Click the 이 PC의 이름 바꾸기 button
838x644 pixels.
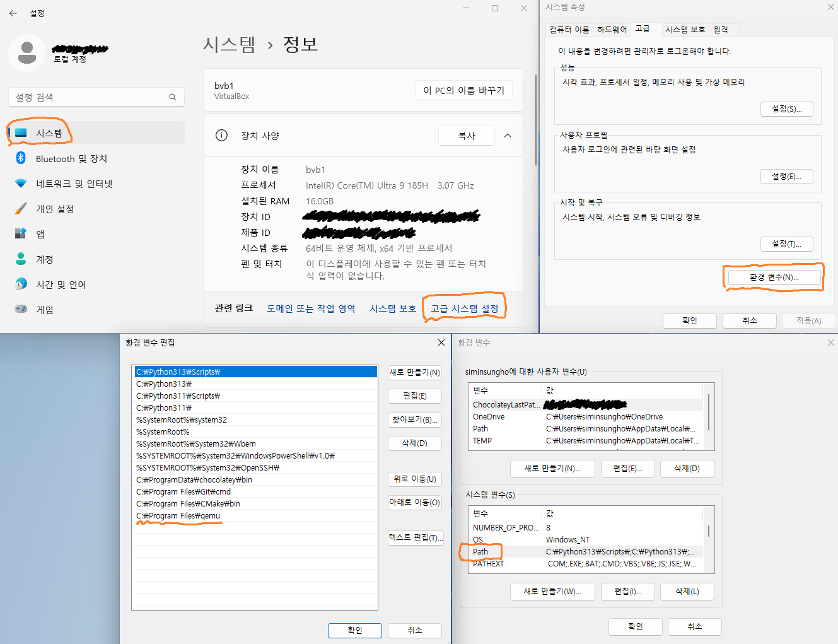[x=463, y=90]
